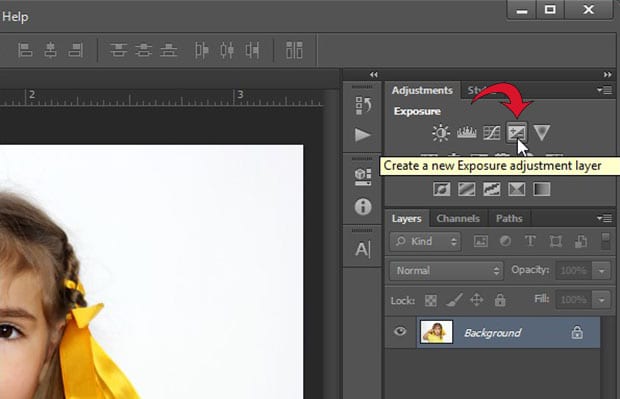
Task: Flip the layer filtering on/off switch
Action: (605, 241)
